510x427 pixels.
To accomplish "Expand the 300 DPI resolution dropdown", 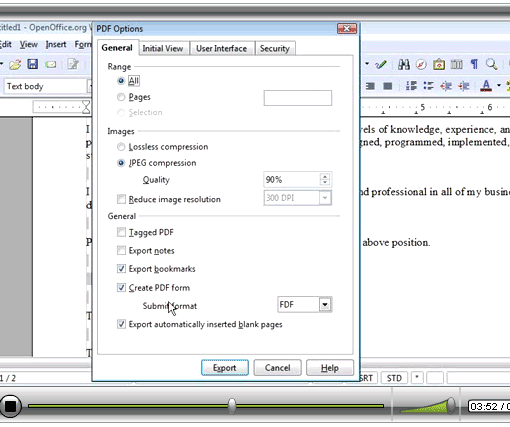I will 325,198.
